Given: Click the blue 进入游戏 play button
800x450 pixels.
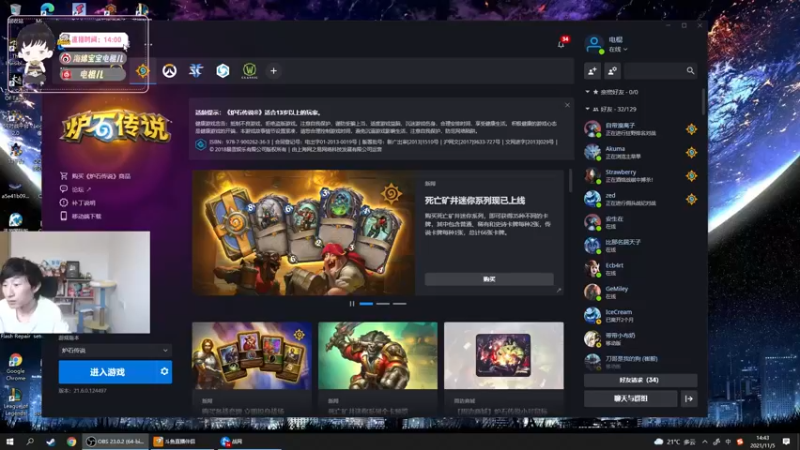Looking at the screenshot, I should point(108,372).
